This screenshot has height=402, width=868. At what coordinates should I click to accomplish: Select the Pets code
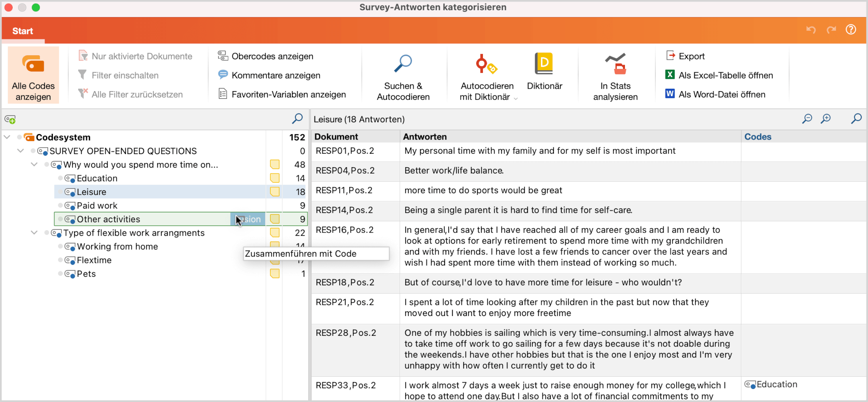[86, 274]
